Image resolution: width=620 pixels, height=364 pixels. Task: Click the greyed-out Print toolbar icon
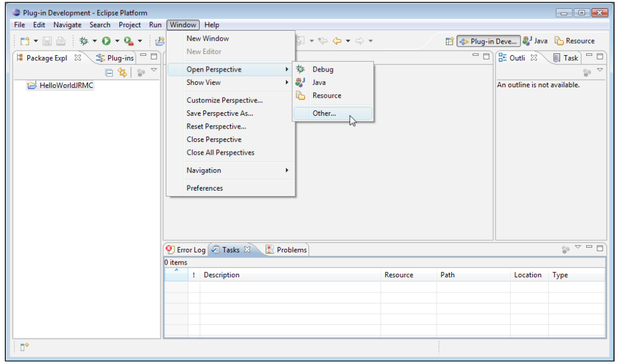point(61,41)
